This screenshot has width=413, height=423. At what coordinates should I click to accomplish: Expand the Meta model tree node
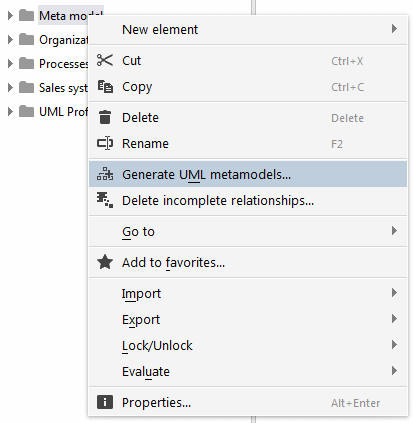(x=10, y=15)
